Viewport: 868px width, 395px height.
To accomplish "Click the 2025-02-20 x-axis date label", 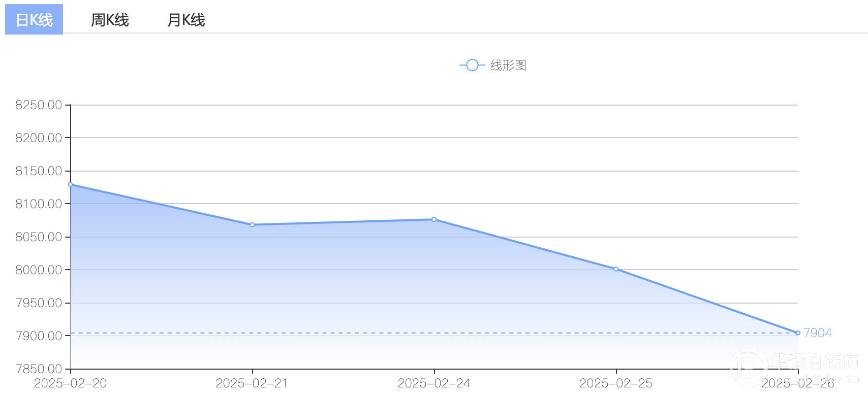I will click(x=70, y=383).
